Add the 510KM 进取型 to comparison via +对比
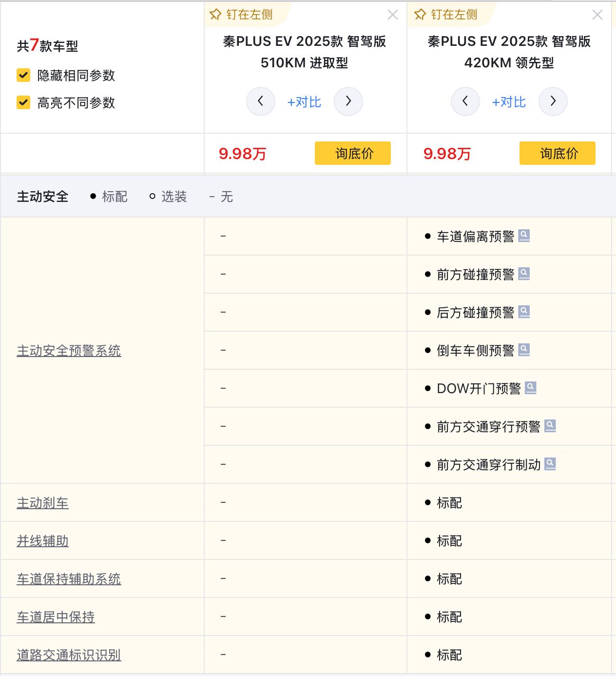Image resolution: width=616 pixels, height=676 pixels. tap(304, 102)
